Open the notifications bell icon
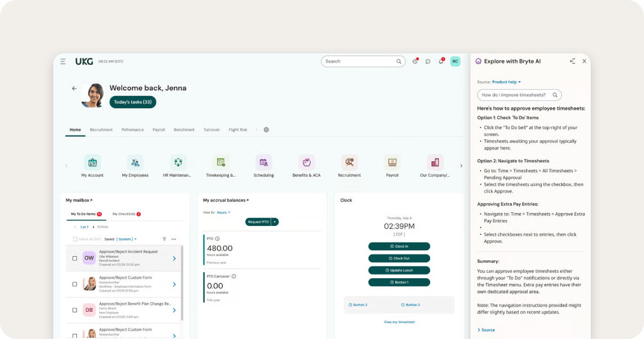The image size is (644, 339). [441, 61]
